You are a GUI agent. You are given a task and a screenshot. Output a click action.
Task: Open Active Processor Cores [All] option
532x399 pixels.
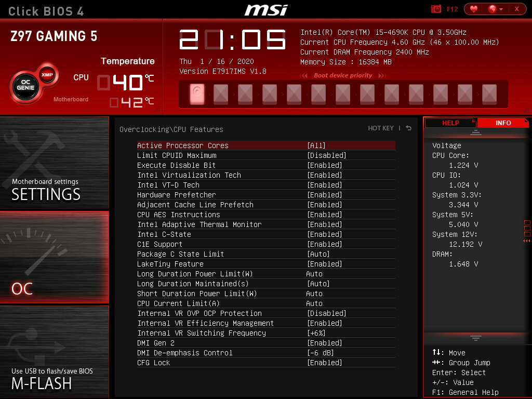[266, 145]
